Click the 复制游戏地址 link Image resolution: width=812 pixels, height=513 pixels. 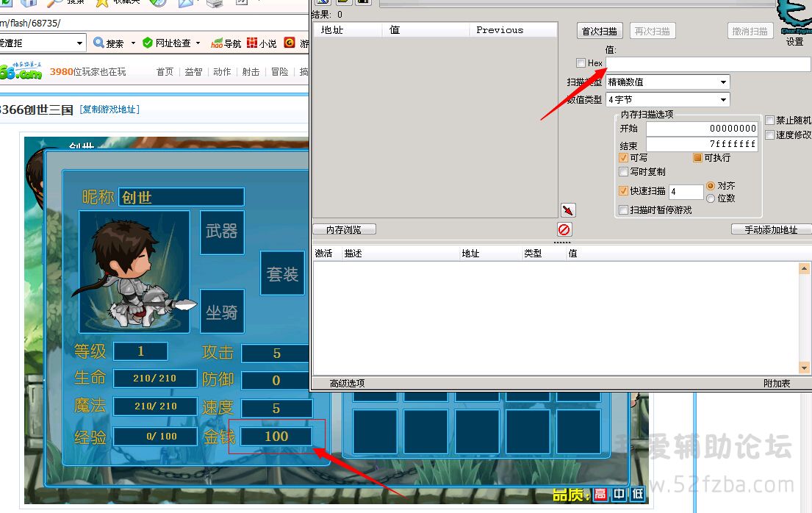(109, 110)
